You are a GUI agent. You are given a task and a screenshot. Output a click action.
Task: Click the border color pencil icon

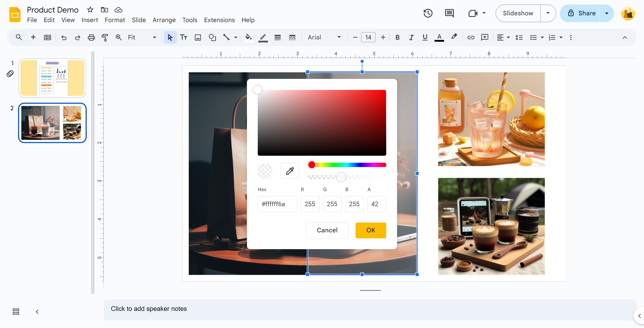pos(263,37)
